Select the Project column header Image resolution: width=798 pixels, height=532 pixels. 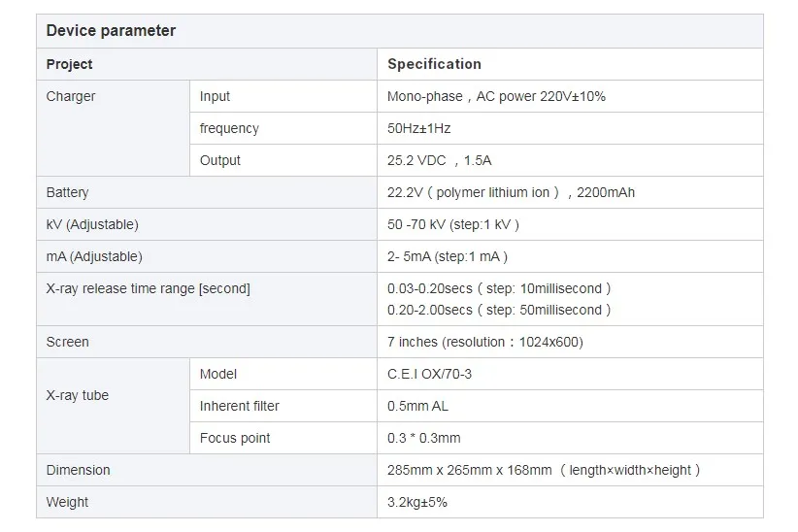69,64
